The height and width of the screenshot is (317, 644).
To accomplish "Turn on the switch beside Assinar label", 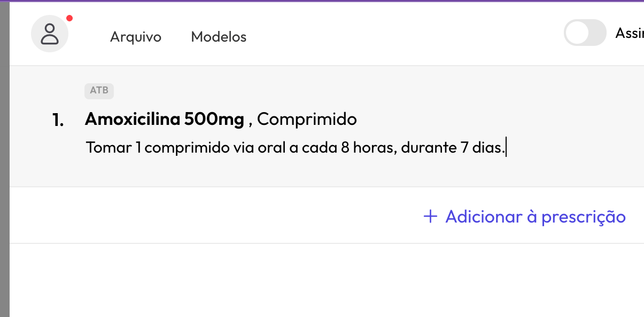I will click(585, 33).
